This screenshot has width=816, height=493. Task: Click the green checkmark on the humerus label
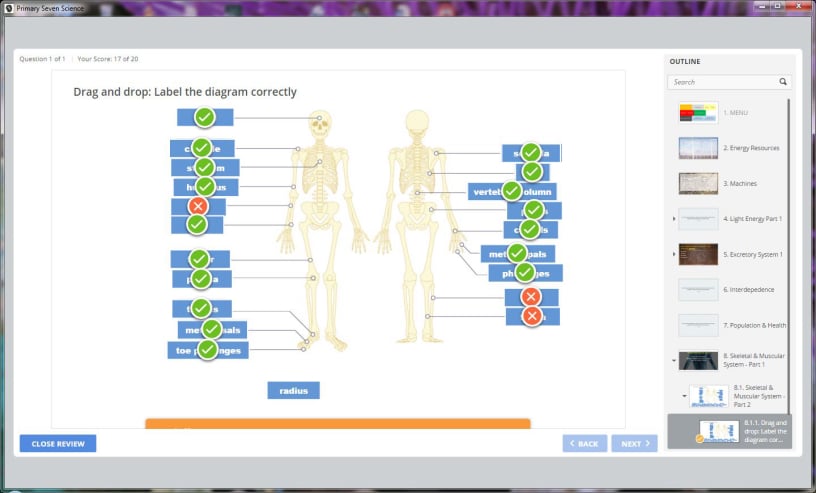coord(204,186)
